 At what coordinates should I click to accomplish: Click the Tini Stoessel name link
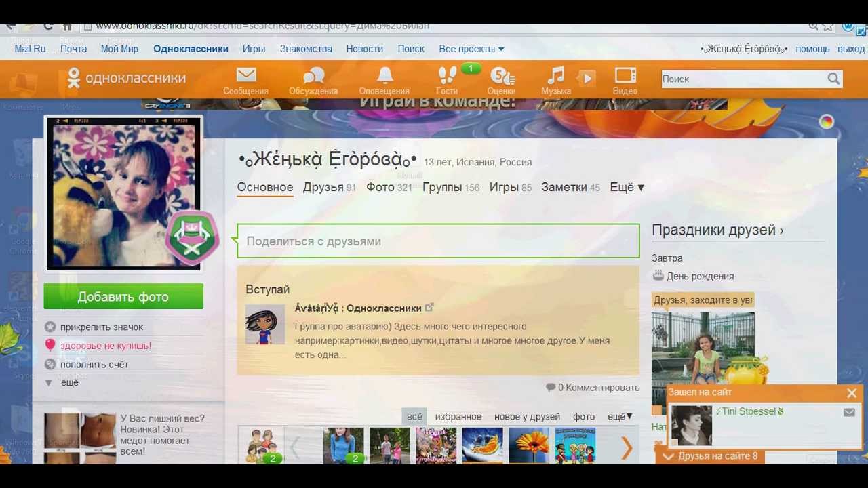coord(749,411)
